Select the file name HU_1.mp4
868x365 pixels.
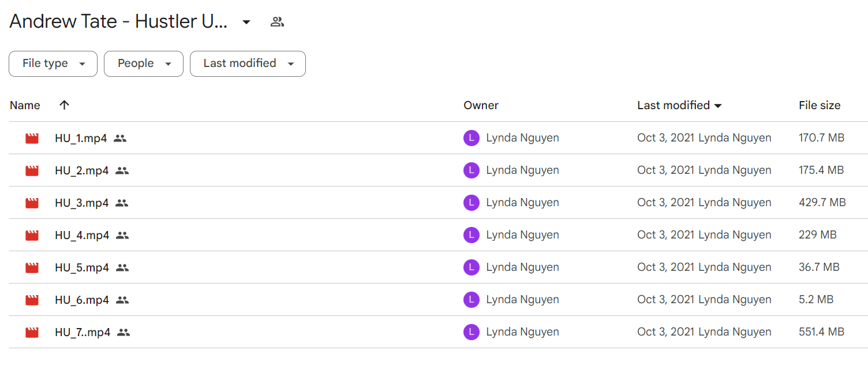[81, 138]
